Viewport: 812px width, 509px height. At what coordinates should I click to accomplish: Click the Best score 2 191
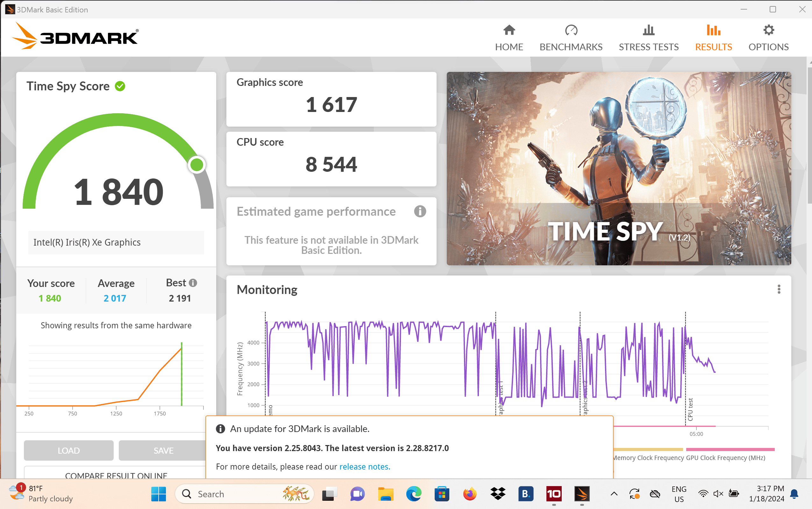(180, 298)
